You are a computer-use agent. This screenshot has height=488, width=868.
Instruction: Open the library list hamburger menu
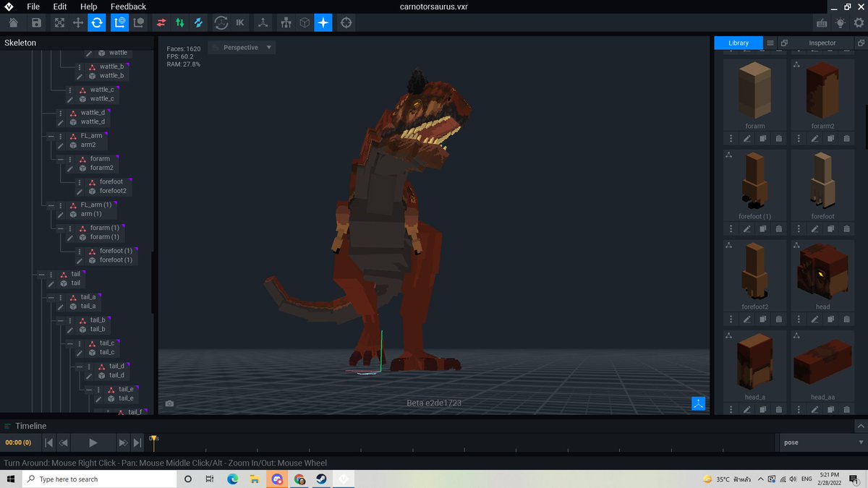coord(770,43)
